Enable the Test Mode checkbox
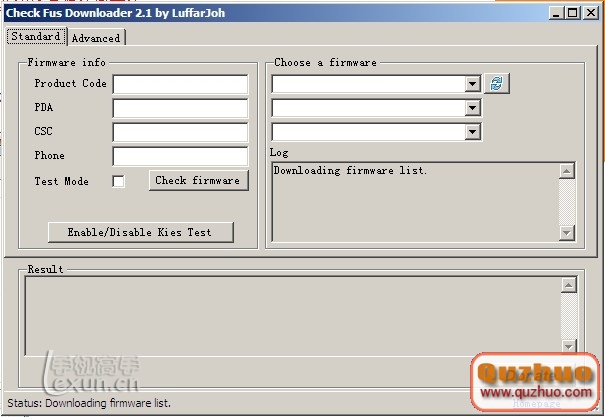 pyautogui.click(x=118, y=181)
